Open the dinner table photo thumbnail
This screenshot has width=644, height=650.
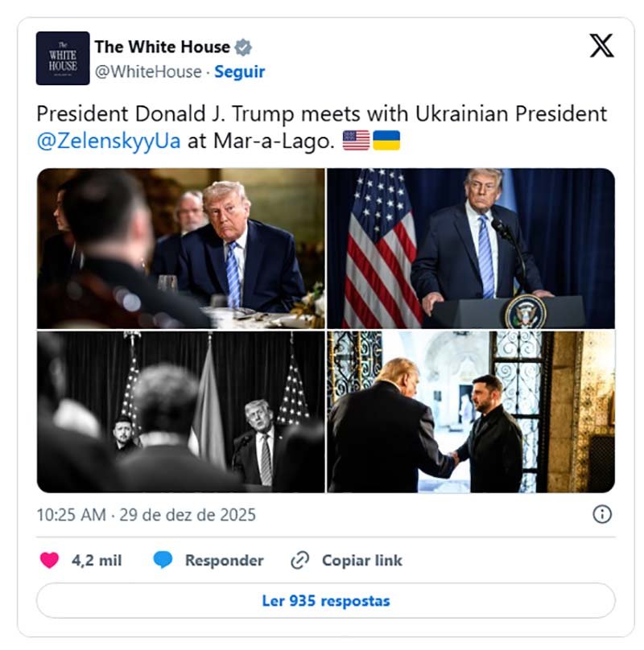click(181, 249)
